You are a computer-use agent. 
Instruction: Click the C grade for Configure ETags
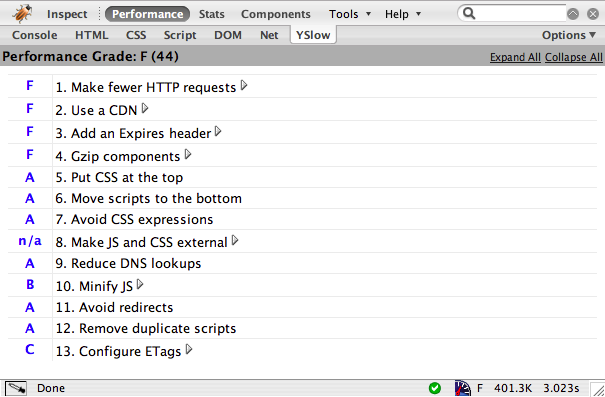(30, 350)
